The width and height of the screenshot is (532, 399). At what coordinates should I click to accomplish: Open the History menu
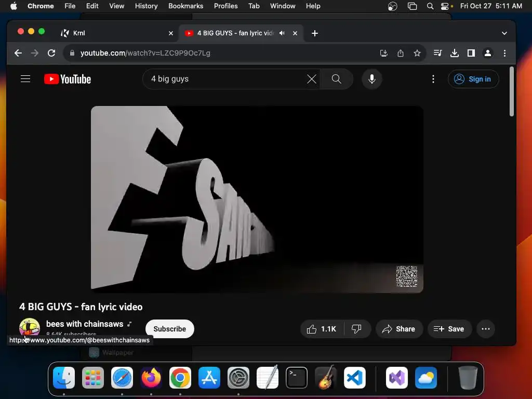pyautogui.click(x=146, y=6)
